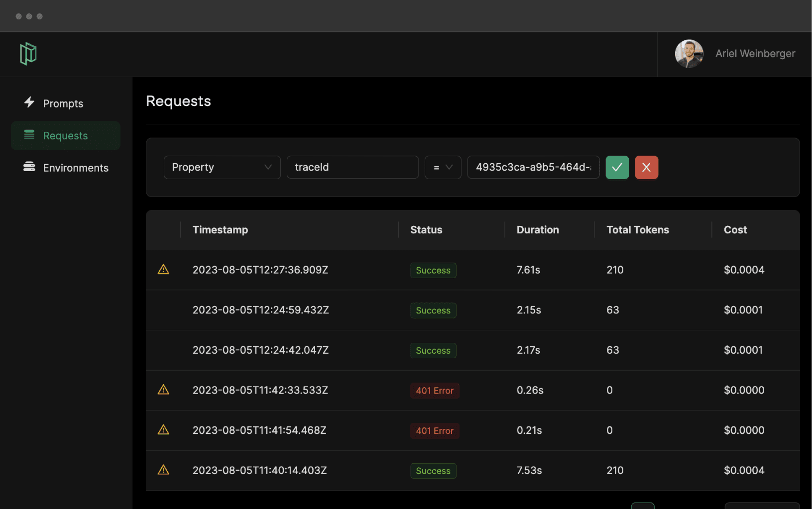Viewport: 812px width, 509px height.
Task: Click the Requests list icon in sidebar
Action: point(29,135)
